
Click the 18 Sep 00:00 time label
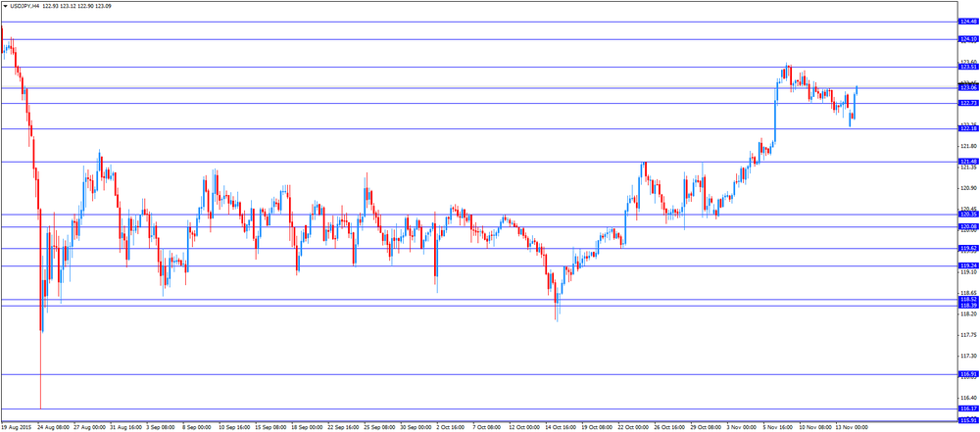point(307,428)
